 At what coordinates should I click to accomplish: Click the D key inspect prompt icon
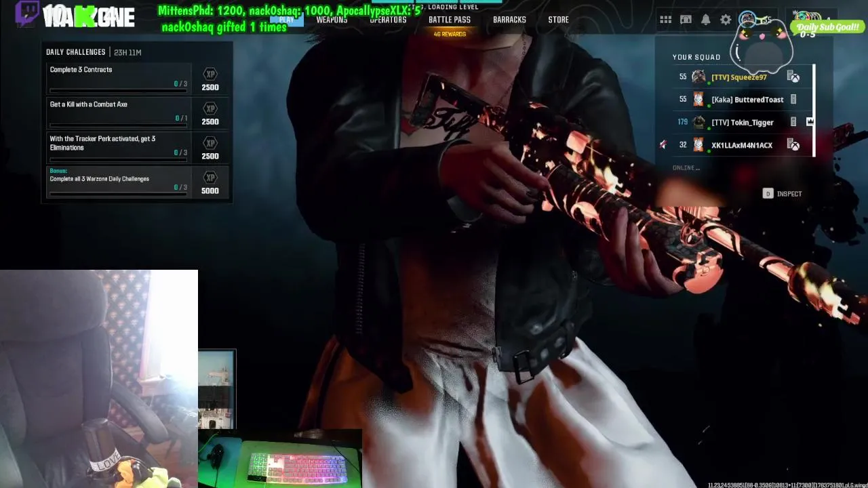pos(768,194)
